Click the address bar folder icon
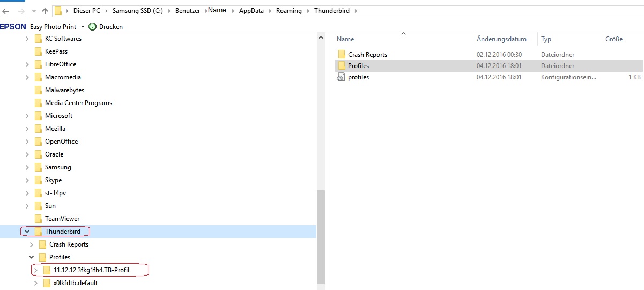The height and width of the screenshot is (290, 644). click(x=58, y=11)
